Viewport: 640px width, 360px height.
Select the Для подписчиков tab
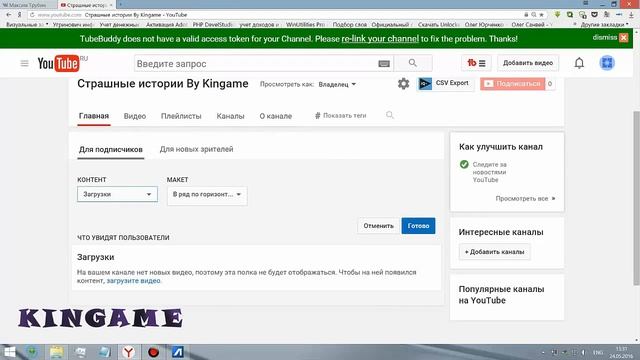(111, 150)
